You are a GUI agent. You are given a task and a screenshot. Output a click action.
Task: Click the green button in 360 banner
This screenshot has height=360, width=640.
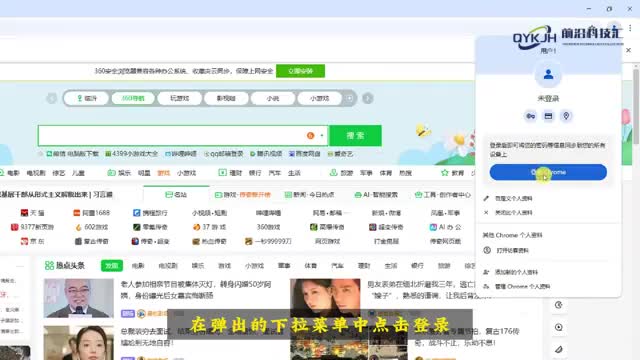coord(300,71)
